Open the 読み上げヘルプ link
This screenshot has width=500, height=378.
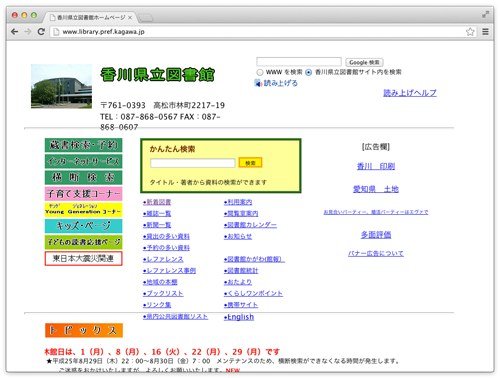pyautogui.click(x=410, y=93)
